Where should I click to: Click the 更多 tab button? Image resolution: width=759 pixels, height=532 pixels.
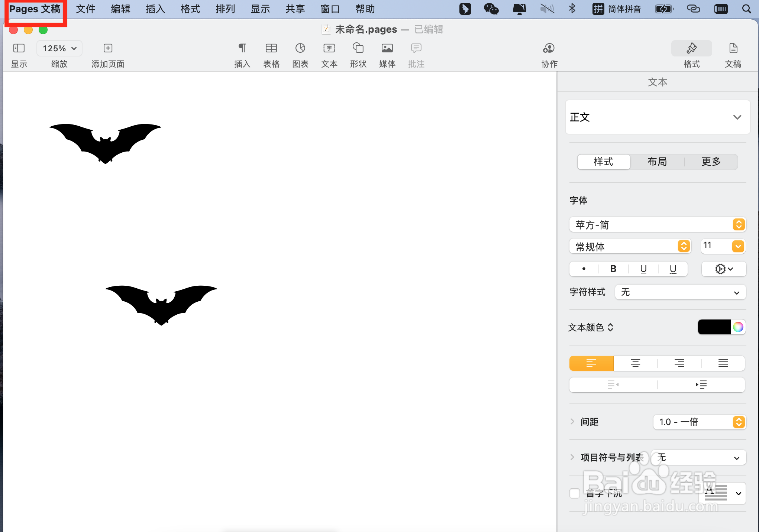[711, 162]
